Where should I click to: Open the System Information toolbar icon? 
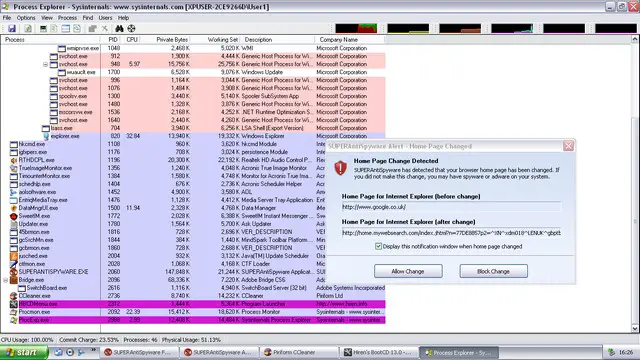(x=43, y=29)
